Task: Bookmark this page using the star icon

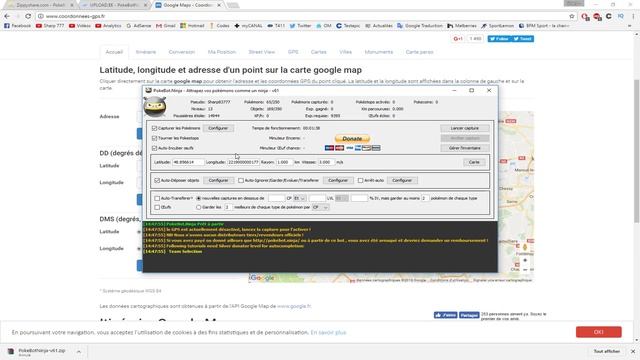Action: (571, 16)
